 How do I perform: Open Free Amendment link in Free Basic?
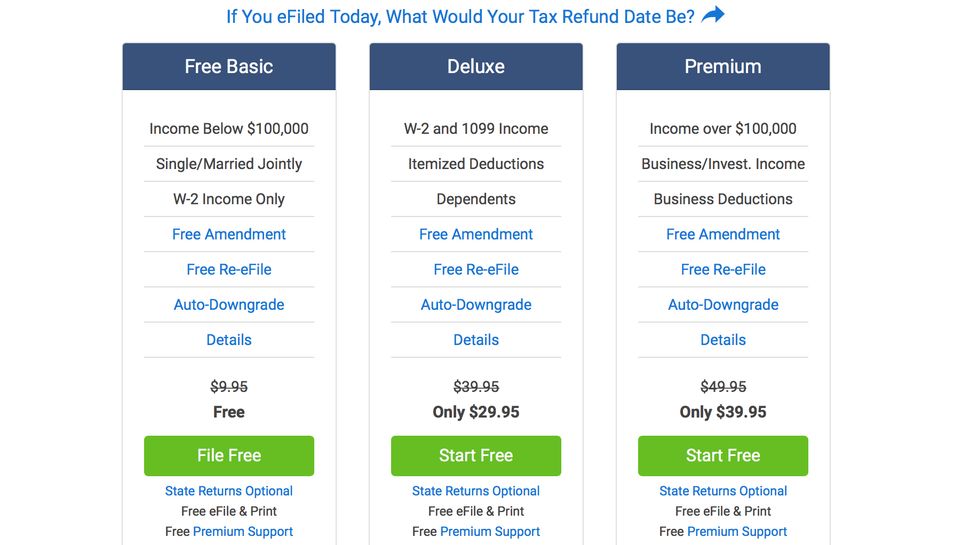click(x=229, y=234)
